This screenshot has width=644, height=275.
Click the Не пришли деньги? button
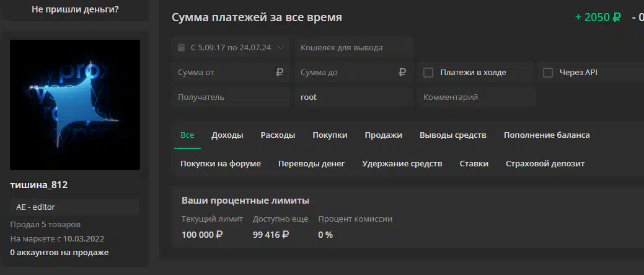click(x=75, y=9)
